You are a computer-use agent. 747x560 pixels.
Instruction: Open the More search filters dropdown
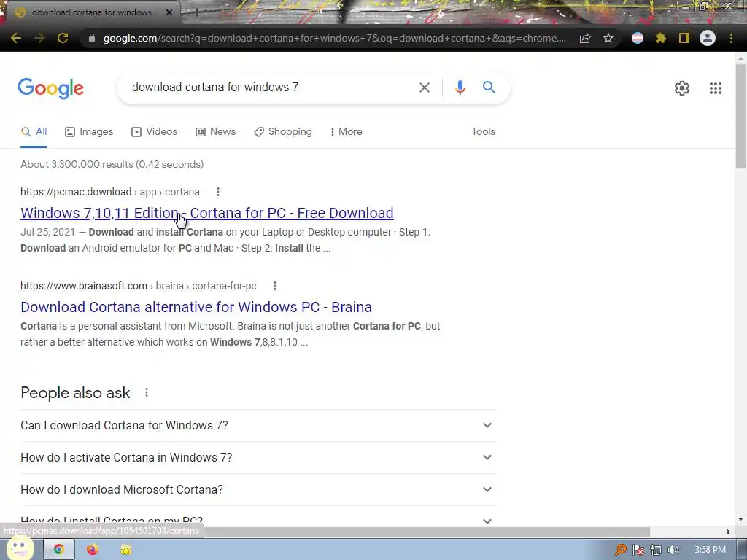(x=346, y=131)
